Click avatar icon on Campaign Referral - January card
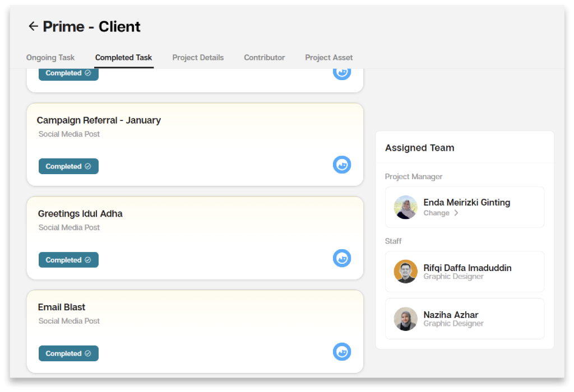 [342, 165]
